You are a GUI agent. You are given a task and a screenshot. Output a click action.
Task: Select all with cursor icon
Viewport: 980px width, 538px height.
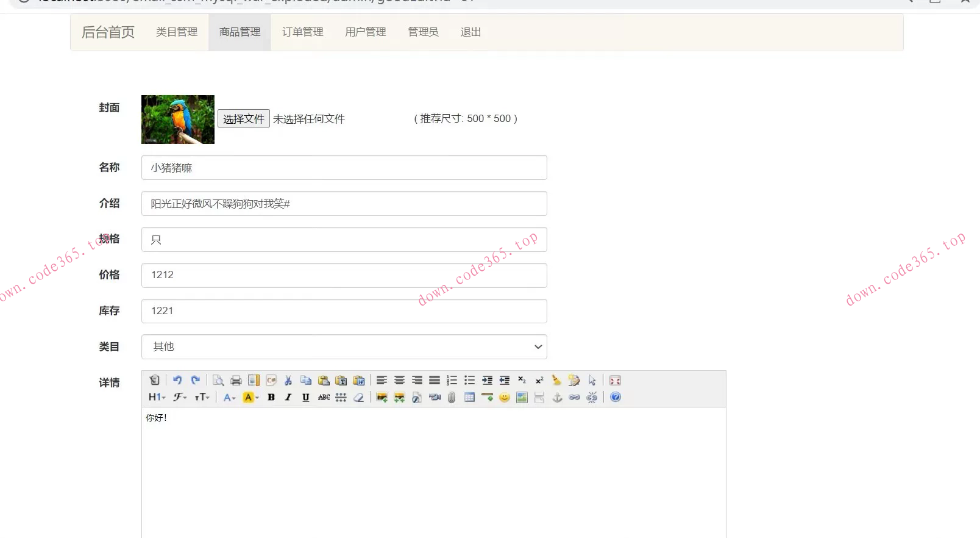592,380
